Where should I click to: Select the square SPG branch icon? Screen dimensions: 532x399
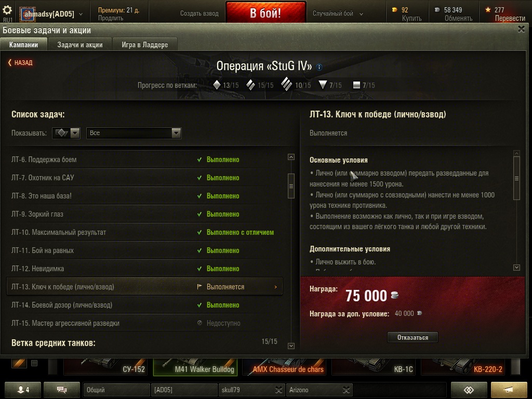click(x=356, y=85)
